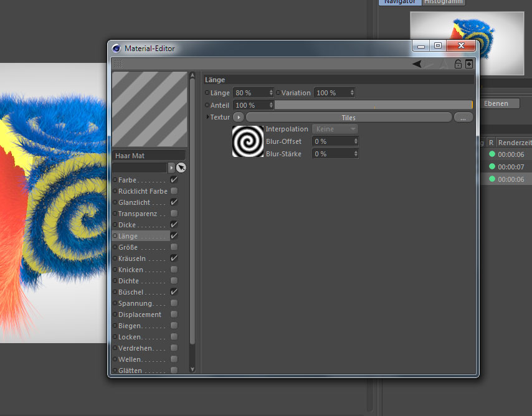Click the channel list vertical scrollbar thumb
The width and height of the screenshot is (532, 416).
click(192, 212)
